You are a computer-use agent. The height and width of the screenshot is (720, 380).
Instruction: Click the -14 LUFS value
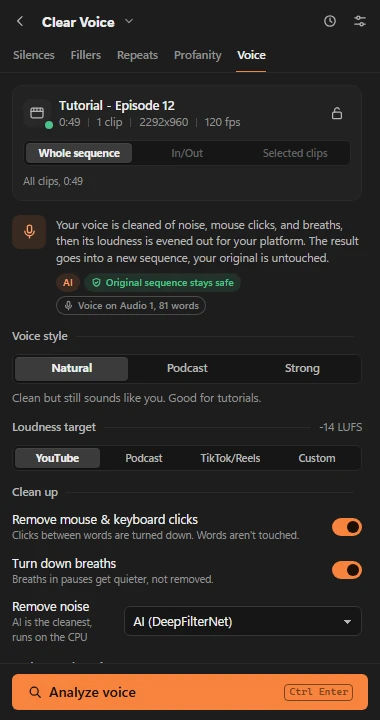[x=341, y=428]
